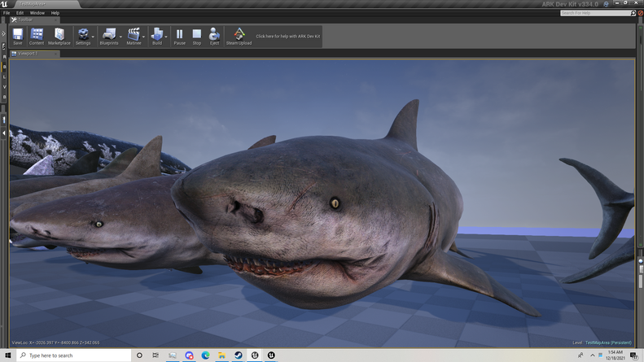Pause the simulation
Viewport: 644px width, 362px height.
coord(179,36)
